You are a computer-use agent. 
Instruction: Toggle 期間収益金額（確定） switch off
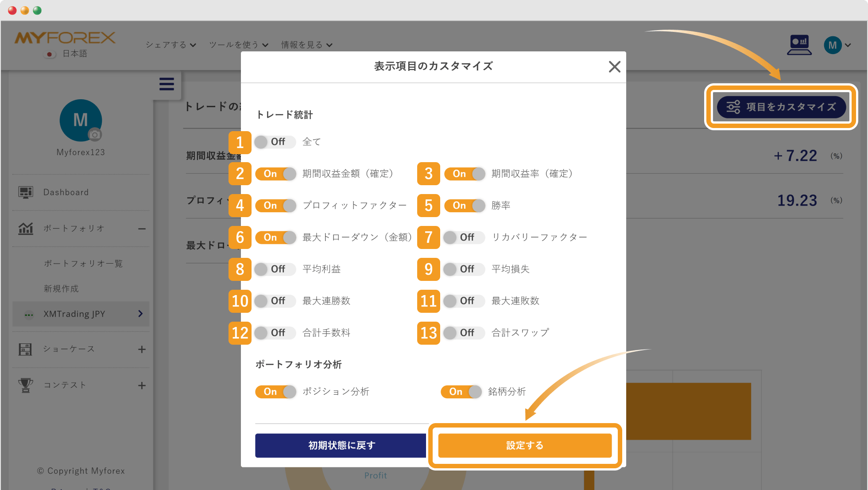point(275,174)
